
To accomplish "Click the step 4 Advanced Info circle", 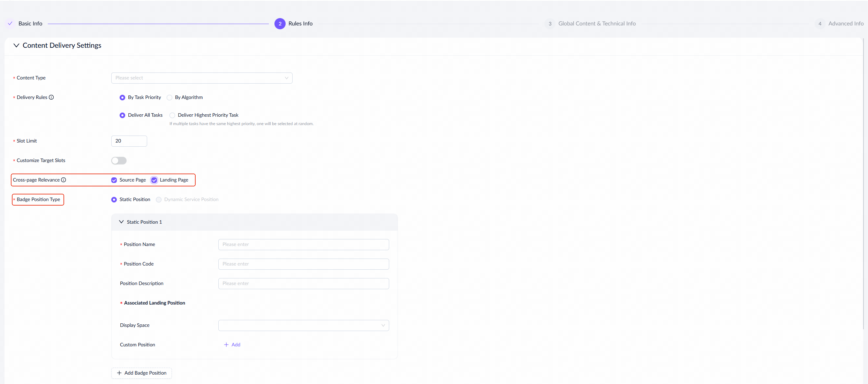I will click(x=820, y=24).
